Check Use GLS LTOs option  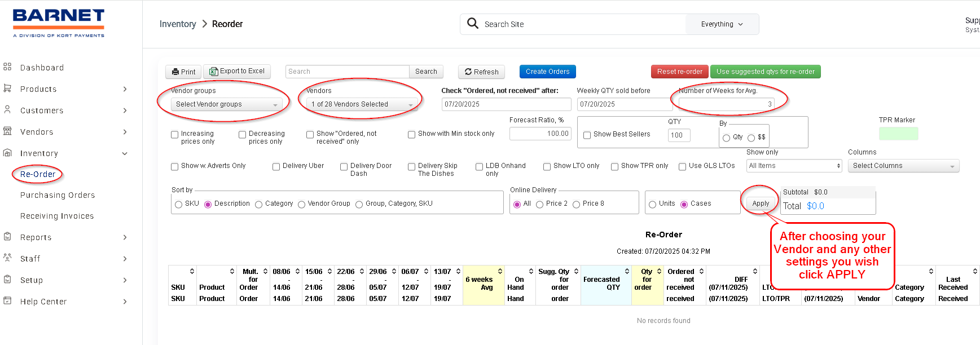(683, 166)
